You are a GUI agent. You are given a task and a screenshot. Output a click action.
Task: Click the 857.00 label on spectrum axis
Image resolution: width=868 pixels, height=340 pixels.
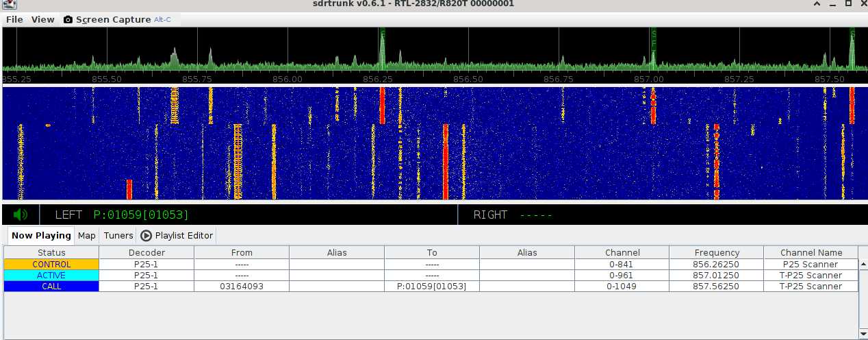point(648,79)
